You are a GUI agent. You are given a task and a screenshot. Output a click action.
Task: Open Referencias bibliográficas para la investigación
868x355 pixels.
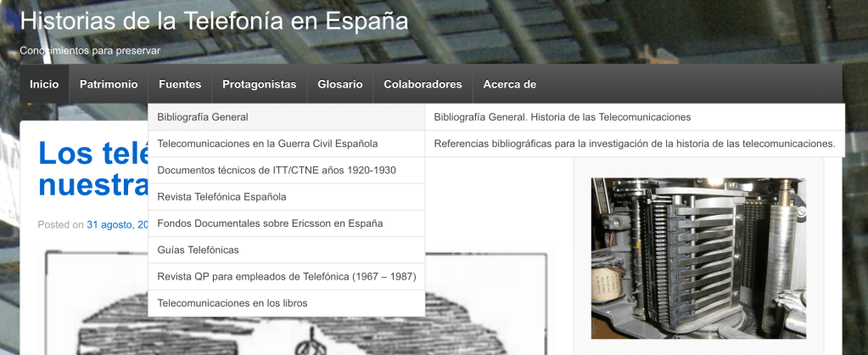[x=634, y=144]
